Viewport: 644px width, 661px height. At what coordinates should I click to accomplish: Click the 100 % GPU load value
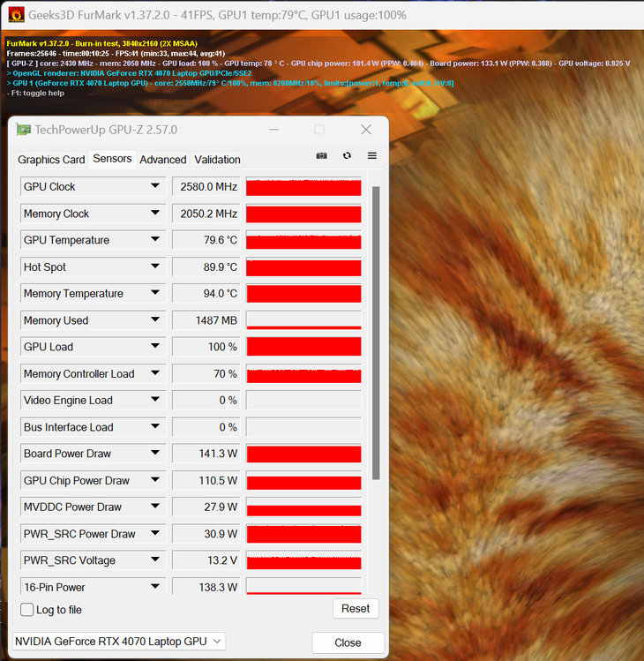[206, 347]
